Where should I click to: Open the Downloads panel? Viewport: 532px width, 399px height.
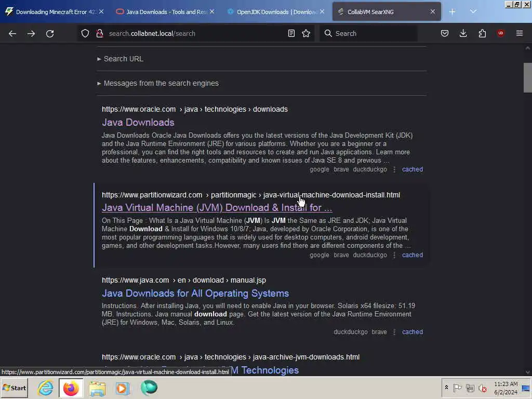pyautogui.click(x=463, y=33)
